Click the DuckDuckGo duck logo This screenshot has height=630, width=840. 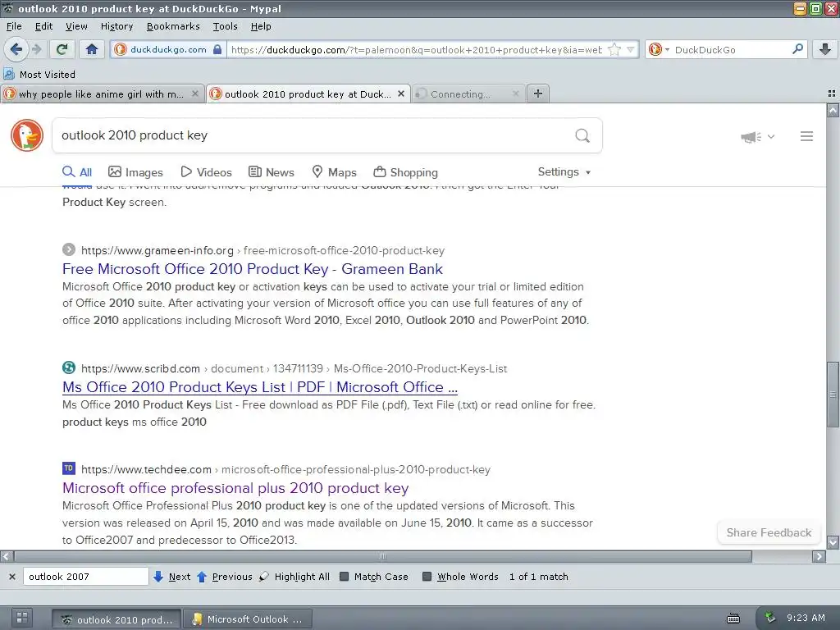(27, 135)
